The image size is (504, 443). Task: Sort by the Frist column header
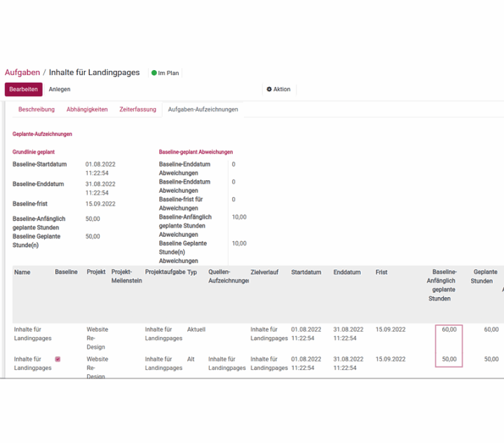[x=381, y=272]
